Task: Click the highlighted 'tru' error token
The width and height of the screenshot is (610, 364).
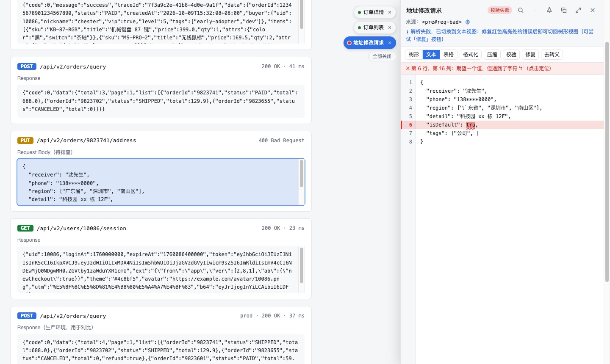Action: 471,125
